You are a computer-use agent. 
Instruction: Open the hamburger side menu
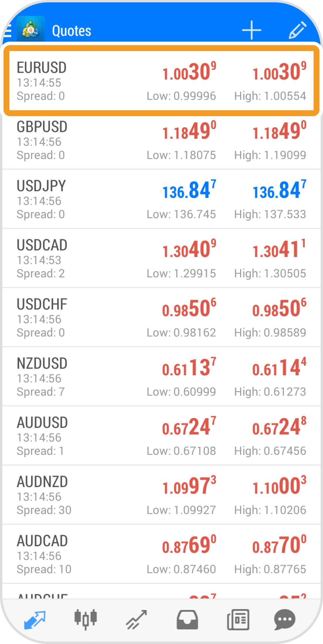(8, 31)
